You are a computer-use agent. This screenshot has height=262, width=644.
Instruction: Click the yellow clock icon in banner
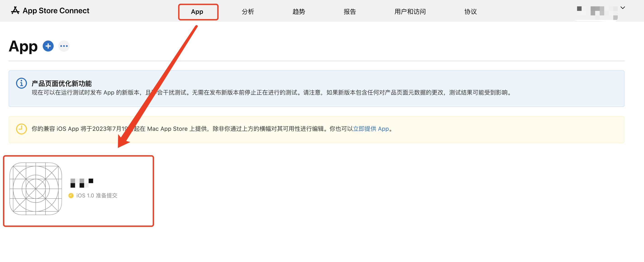21,129
